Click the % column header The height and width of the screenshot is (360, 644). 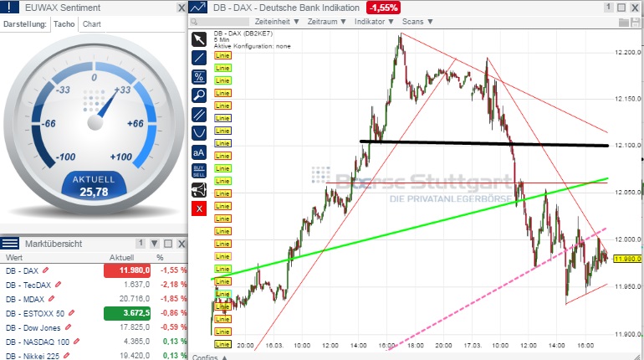point(160,257)
